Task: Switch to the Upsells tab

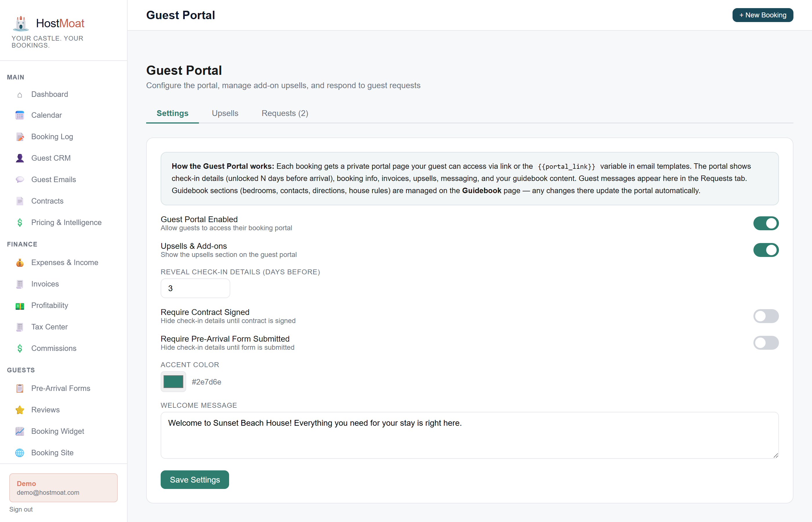Action: pos(225,113)
